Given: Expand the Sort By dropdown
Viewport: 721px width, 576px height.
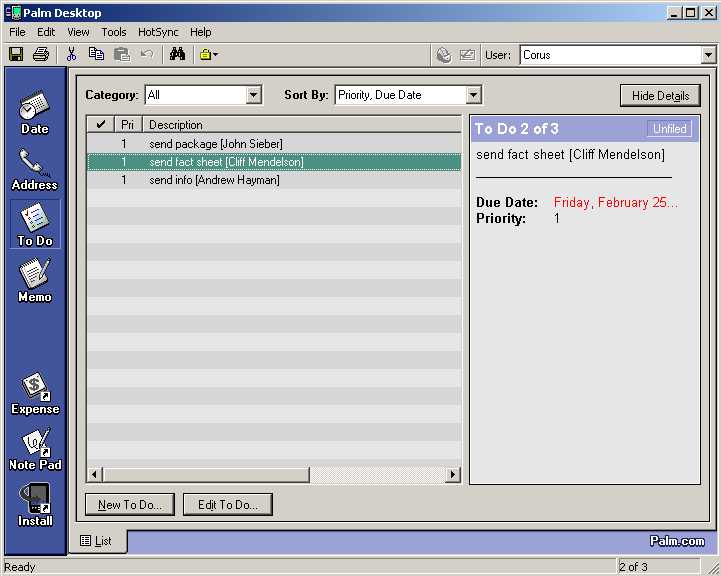Looking at the screenshot, I should coord(473,95).
